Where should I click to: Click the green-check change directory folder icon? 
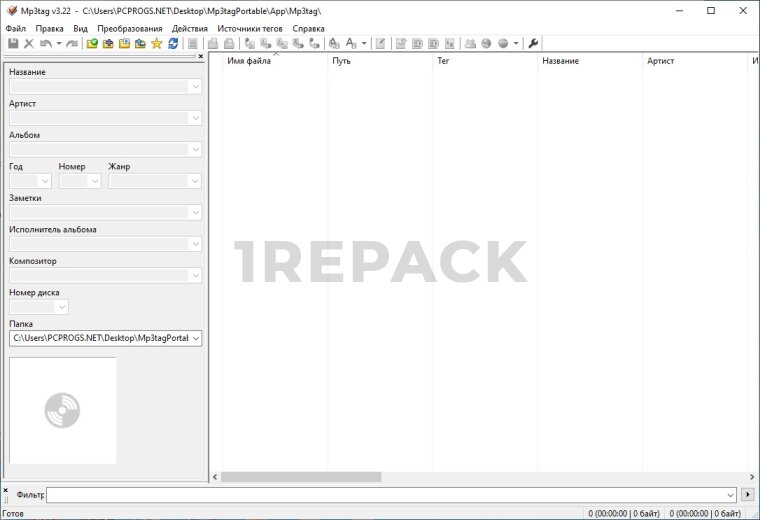point(92,44)
